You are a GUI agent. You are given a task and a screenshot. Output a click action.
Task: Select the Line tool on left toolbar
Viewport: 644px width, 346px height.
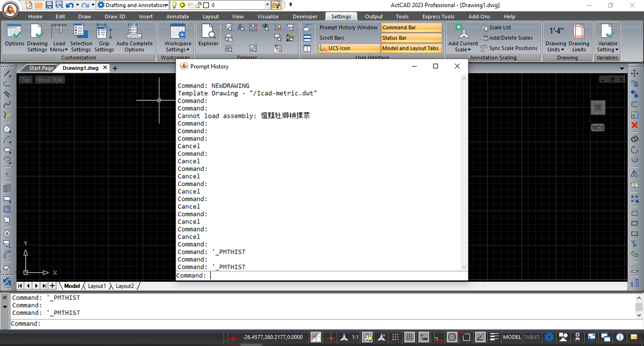pyautogui.click(x=8, y=73)
